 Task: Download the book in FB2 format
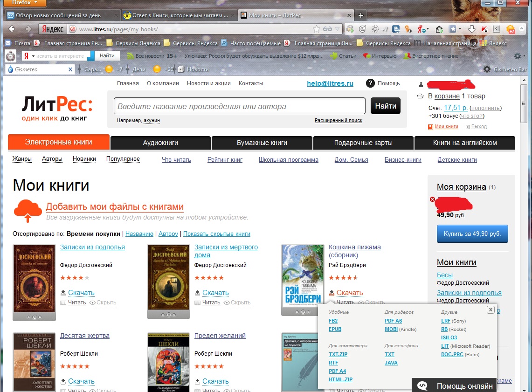[x=333, y=321]
